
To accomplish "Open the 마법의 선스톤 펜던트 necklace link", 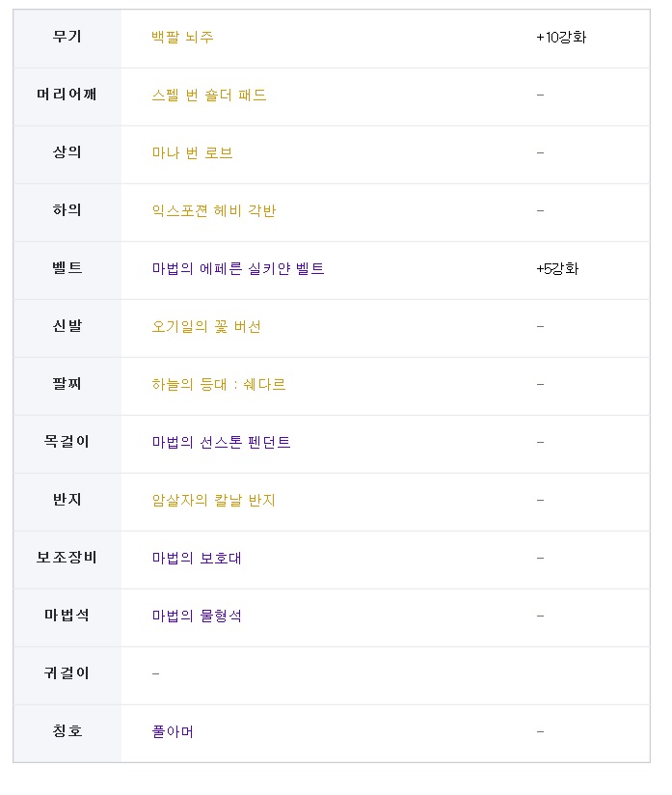I will point(221,442).
